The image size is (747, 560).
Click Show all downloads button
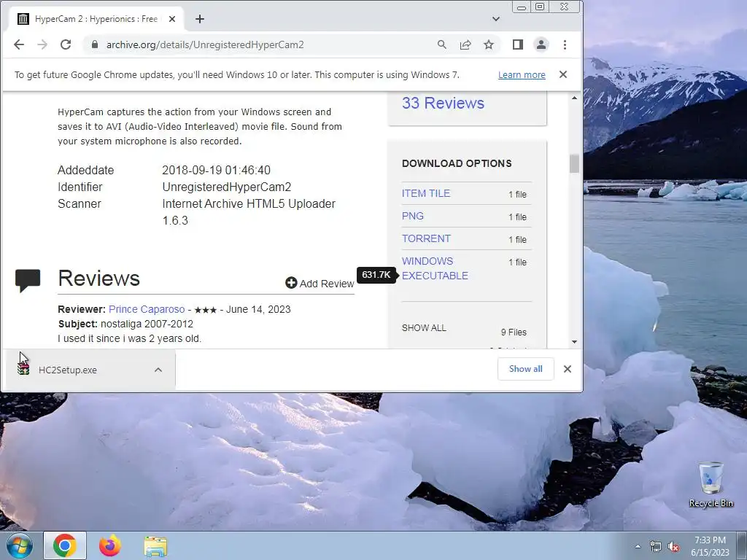[525, 369]
